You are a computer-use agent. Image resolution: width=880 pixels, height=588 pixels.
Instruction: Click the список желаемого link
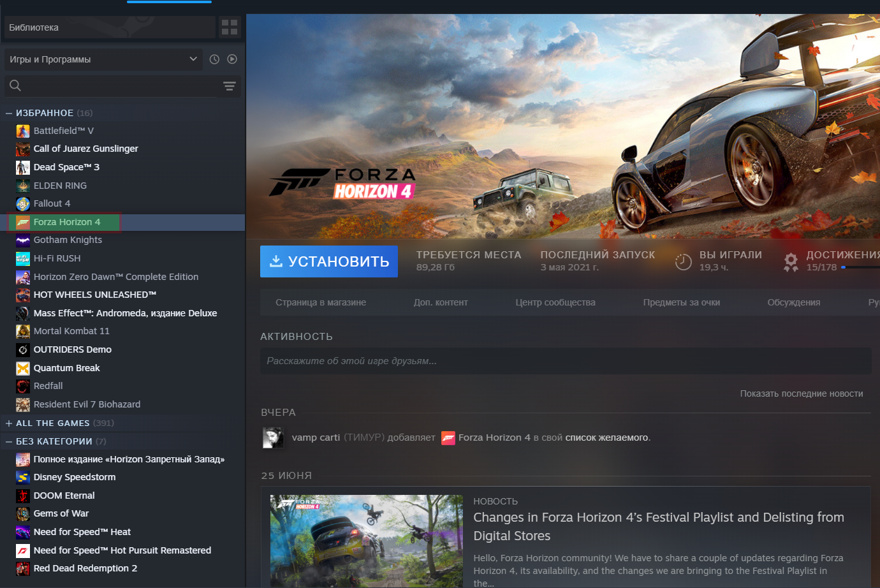point(606,437)
